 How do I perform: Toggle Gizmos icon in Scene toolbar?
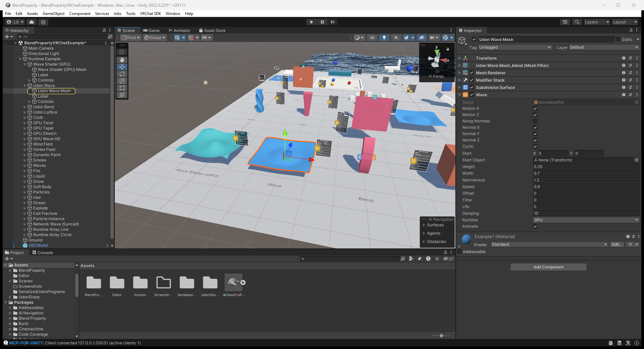pos(445,38)
